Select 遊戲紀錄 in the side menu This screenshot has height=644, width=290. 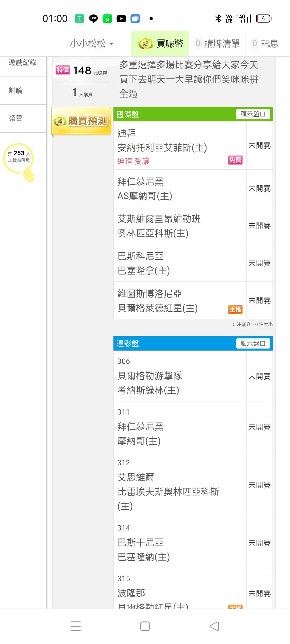[23, 63]
